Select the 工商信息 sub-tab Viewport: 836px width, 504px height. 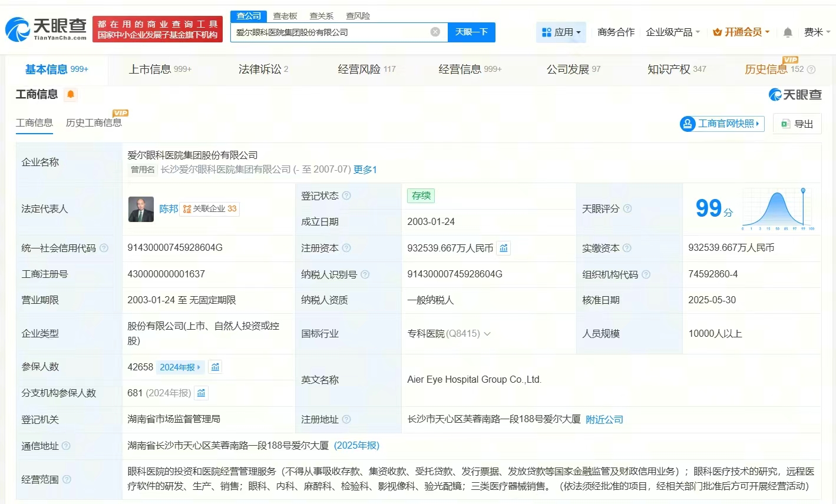(x=34, y=122)
